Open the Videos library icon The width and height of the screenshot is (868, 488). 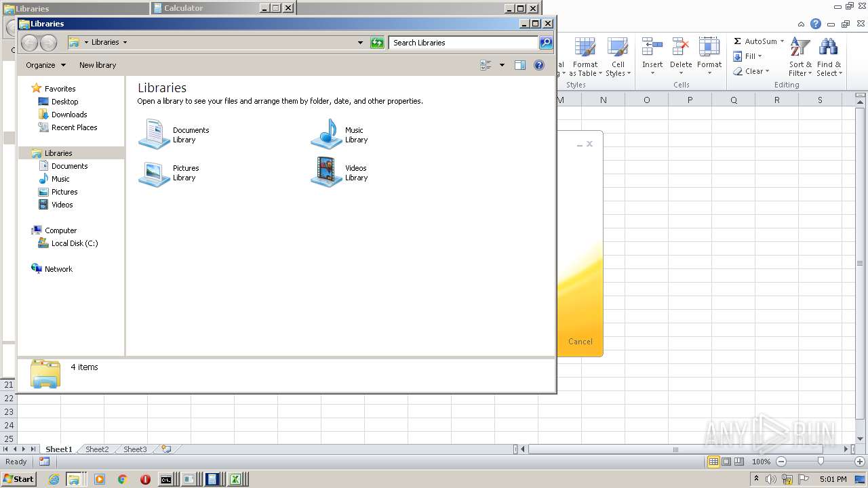click(327, 172)
